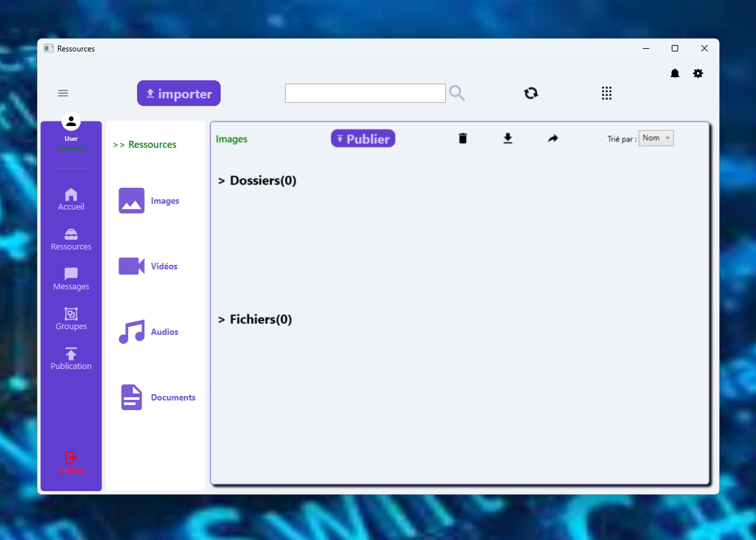Open notifications via the bell icon

(674, 73)
